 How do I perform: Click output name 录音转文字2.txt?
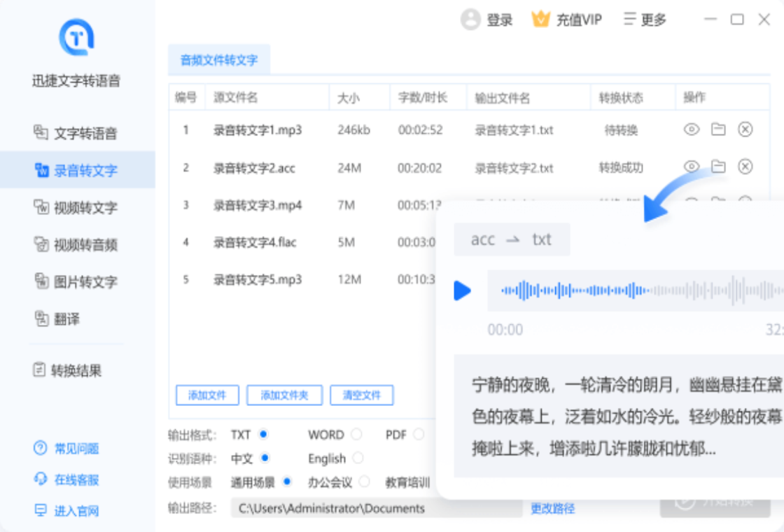tap(514, 168)
